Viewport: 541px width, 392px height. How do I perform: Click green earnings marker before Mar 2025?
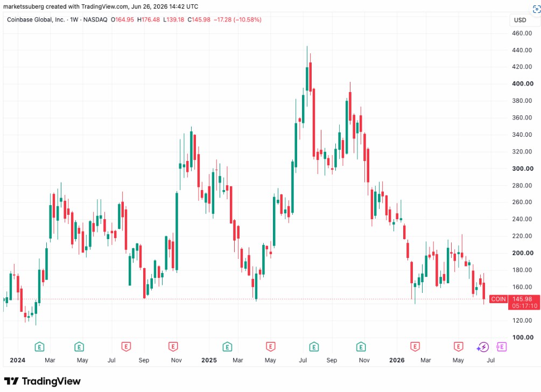pyautogui.click(x=227, y=346)
